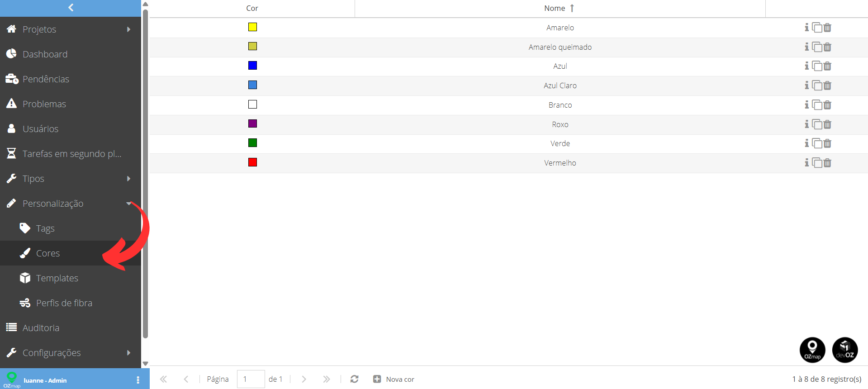Click the yellow Amarelo swatch
The width and height of the screenshot is (868, 389).
click(252, 27)
